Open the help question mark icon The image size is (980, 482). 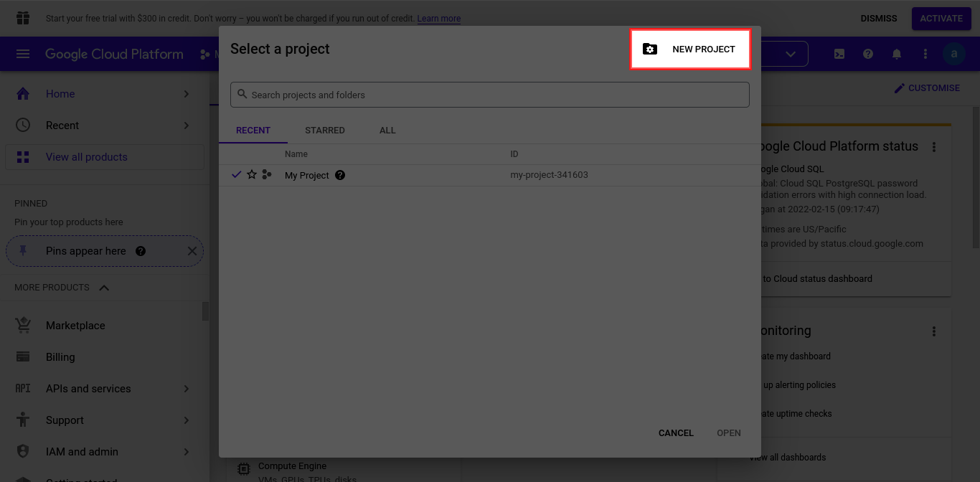click(868, 54)
